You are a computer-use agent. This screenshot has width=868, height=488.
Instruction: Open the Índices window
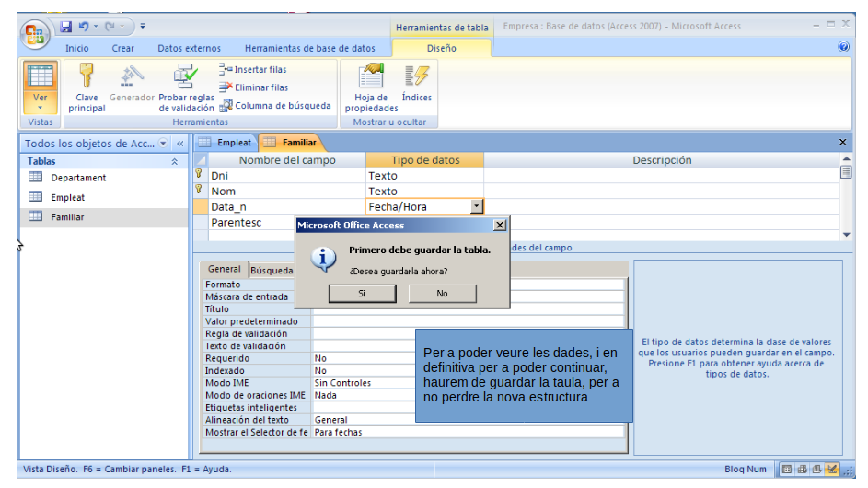417,83
